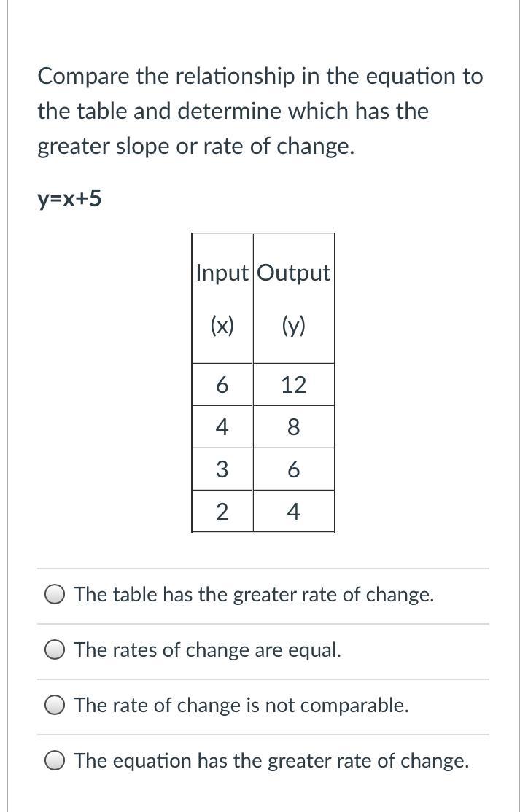The image size is (520, 812).
Task: Click the output cell containing 6
Action: [294, 469]
